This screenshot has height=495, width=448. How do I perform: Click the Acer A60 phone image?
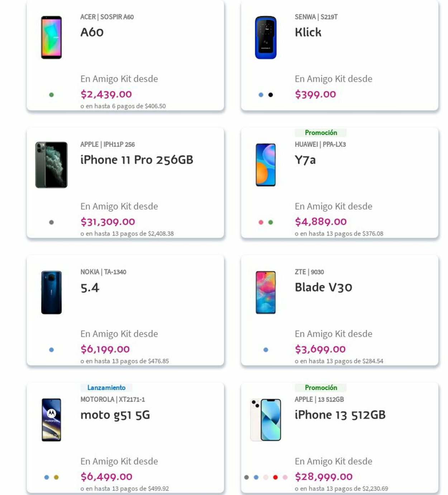(x=51, y=38)
